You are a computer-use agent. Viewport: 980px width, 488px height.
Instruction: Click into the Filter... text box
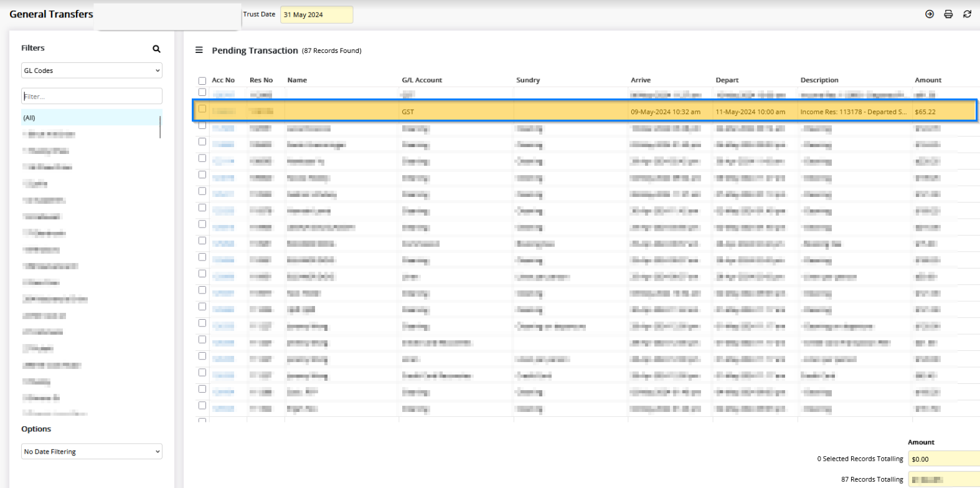(92, 96)
